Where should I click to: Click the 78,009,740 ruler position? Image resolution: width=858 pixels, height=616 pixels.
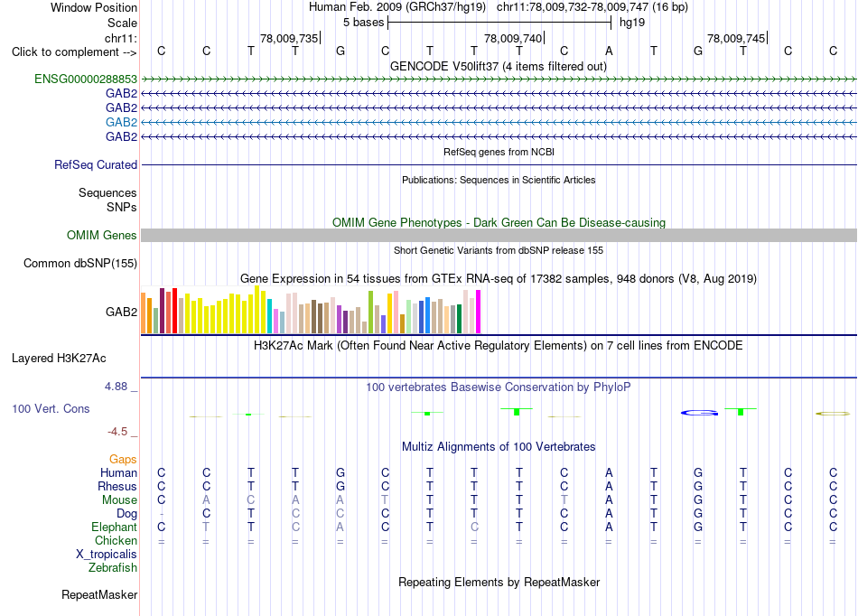click(513, 38)
